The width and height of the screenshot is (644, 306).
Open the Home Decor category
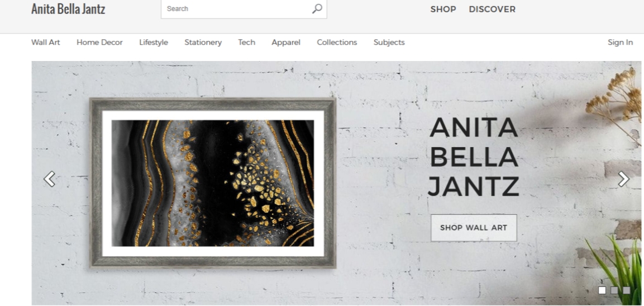pos(99,43)
